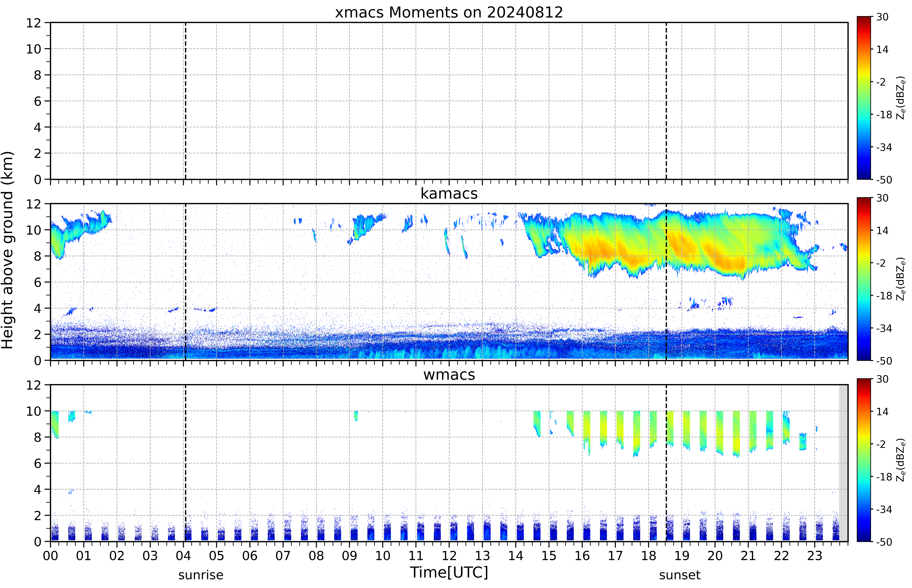
Task: Click the 06 hour tick on the bottom axis
Action: 250,556
